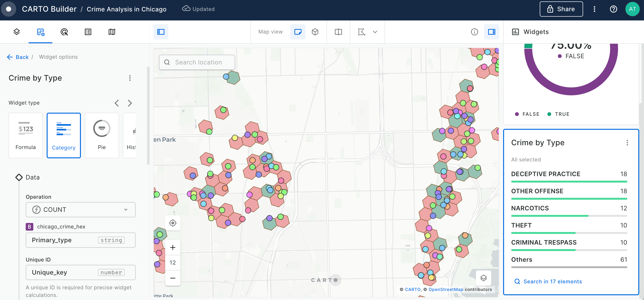Open the COUNT operation dropdown
This screenshot has height=300, width=644.
(80, 209)
